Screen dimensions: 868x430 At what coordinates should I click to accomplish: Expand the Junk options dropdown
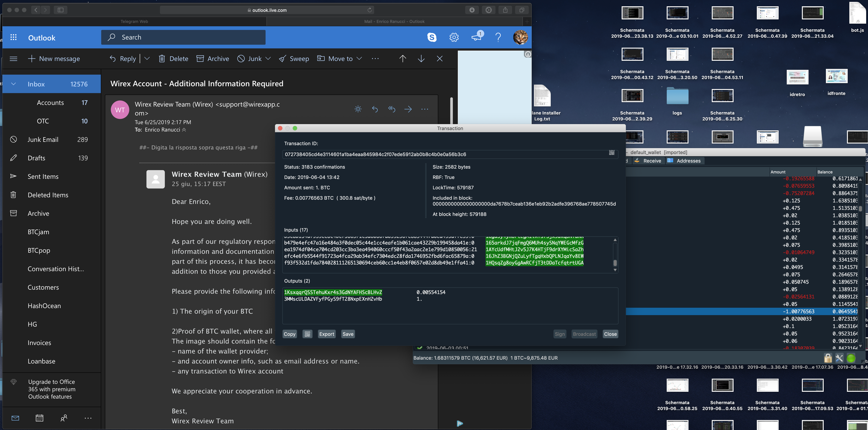(268, 59)
